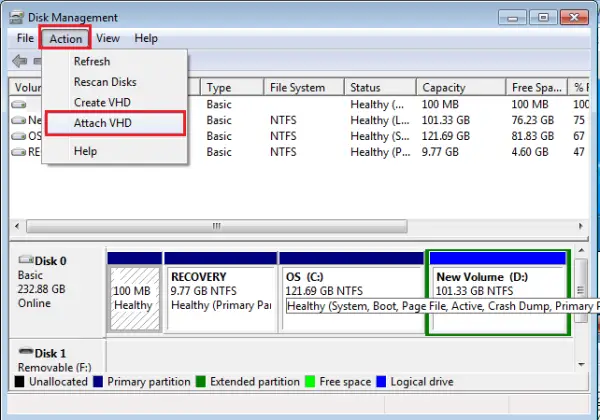Click the Disk 0 drive icon
This screenshot has height=420, width=600.
tap(26, 260)
